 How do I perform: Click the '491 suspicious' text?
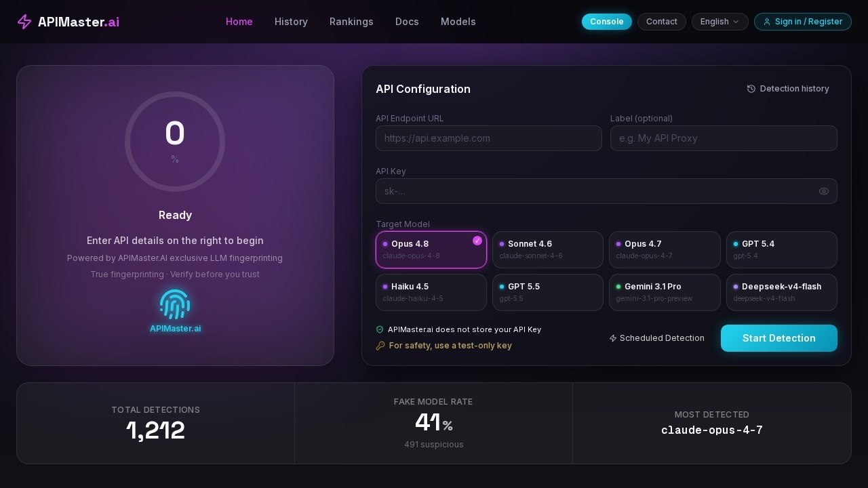[x=434, y=445]
